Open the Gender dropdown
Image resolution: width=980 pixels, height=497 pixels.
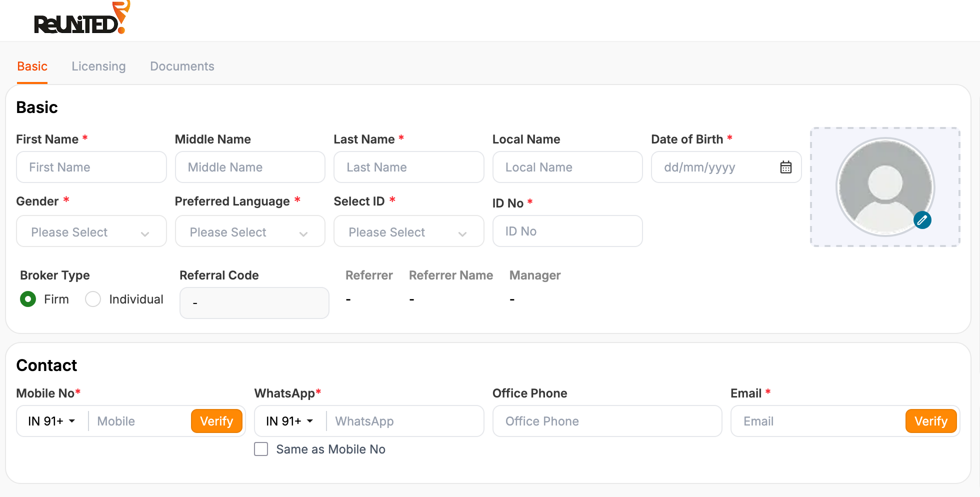coord(91,231)
